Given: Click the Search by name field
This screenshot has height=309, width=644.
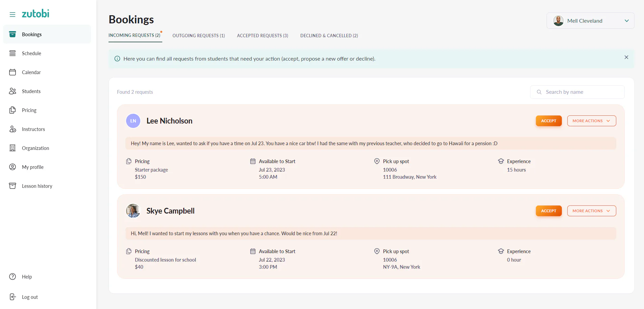Looking at the screenshot, I should [x=577, y=92].
